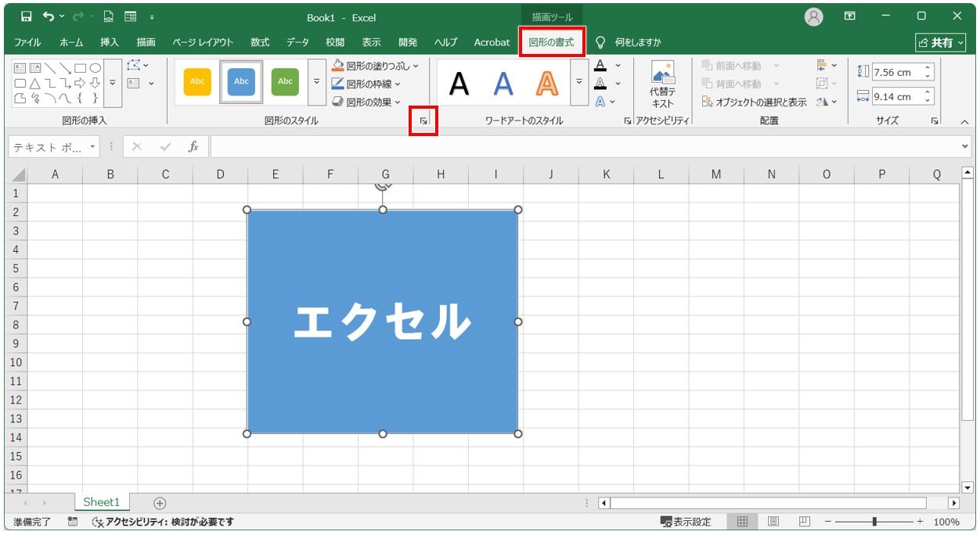The image size is (980, 535).
Task: Click the Text Fill A icon
Action: click(600, 66)
